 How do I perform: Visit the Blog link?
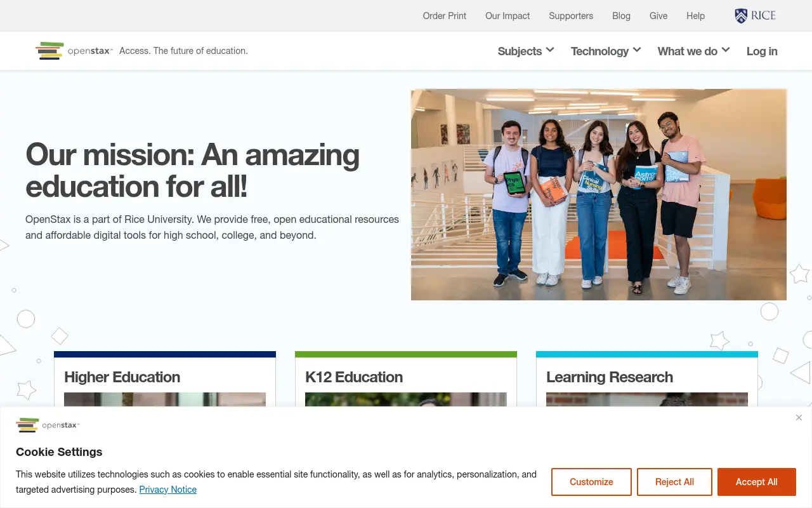(x=621, y=16)
